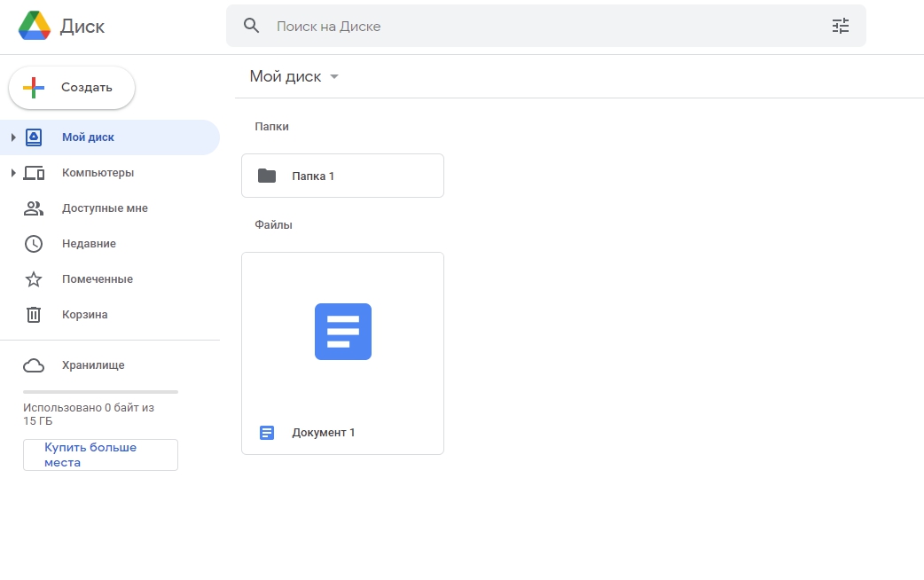Expand the Компьютеры tree arrow
Screen dimensions: 924x580
(13, 173)
